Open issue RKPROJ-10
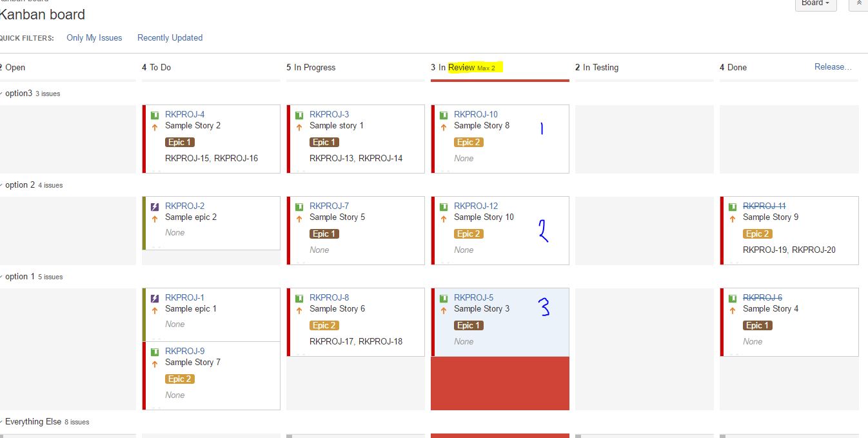Screen dimensions: 868x438 pyautogui.click(x=476, y=114)
